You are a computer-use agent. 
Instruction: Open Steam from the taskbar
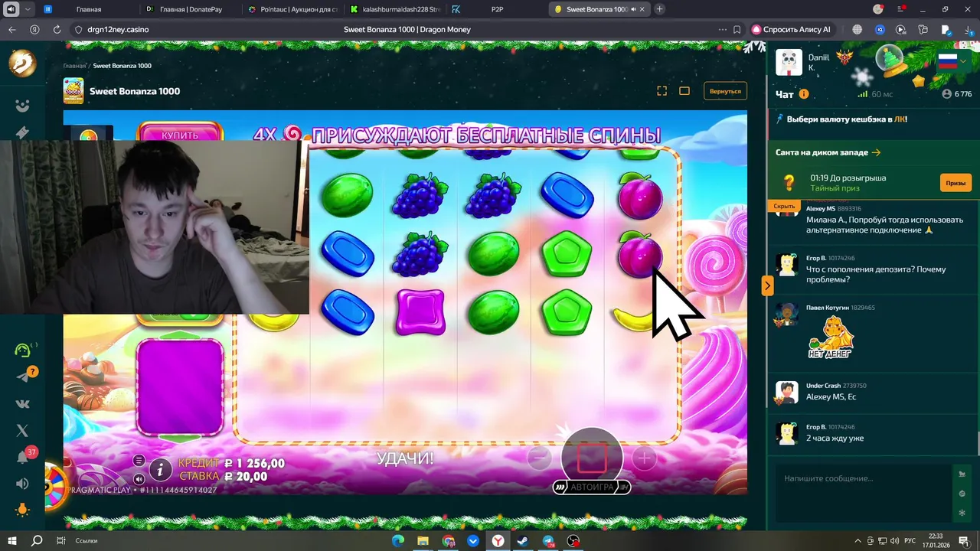(523, 540)
